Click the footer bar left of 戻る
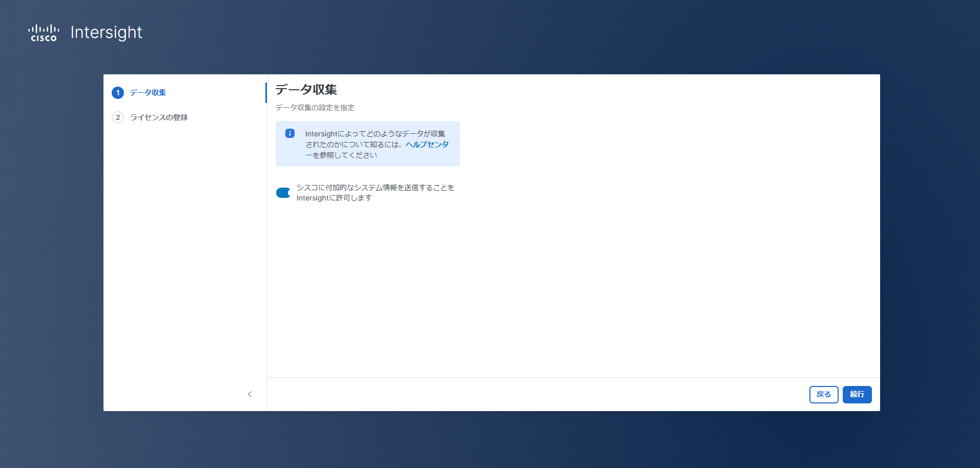 (x=538, y=394)
